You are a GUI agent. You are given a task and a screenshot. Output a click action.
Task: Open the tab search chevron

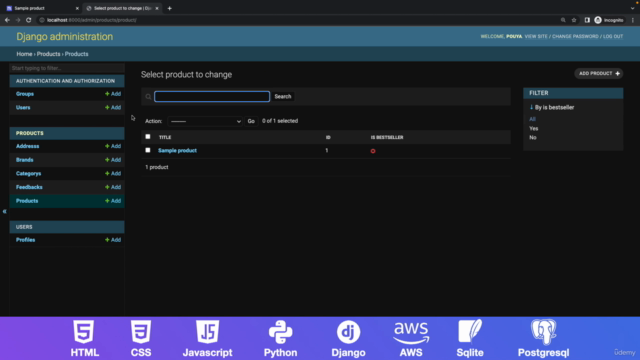click(x=632, y=8)
